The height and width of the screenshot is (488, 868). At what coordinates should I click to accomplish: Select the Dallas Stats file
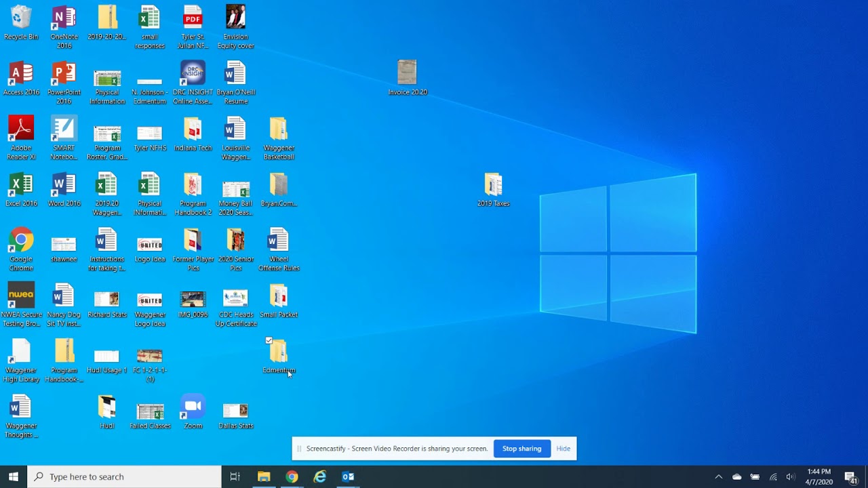pos(236,416)
